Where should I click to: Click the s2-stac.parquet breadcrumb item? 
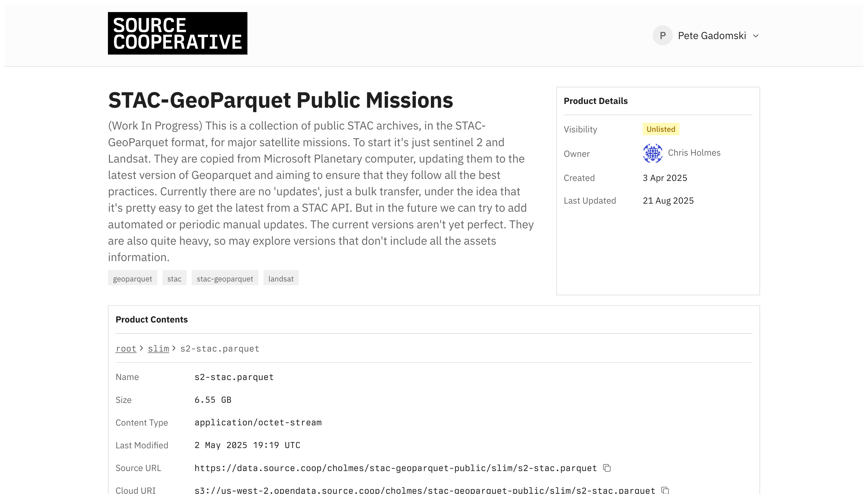click(x=220, y=348)
